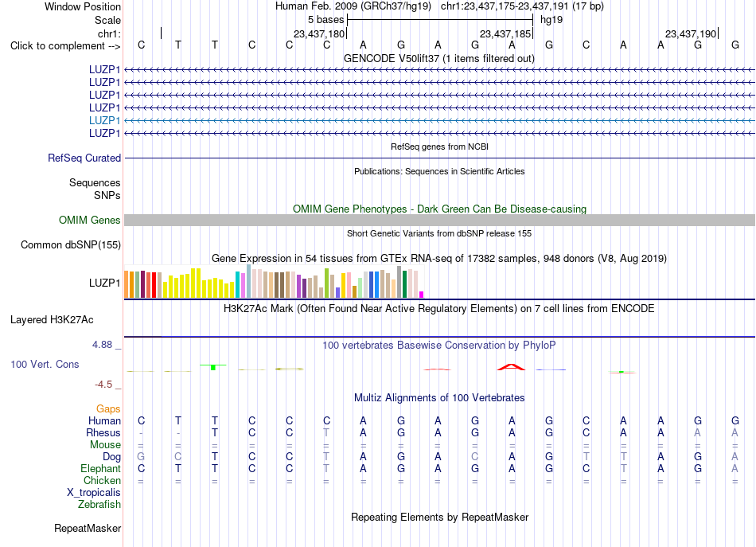Click the chr1: base position label
The width and height of the screenshot is (756, 547).
point(109,33)
